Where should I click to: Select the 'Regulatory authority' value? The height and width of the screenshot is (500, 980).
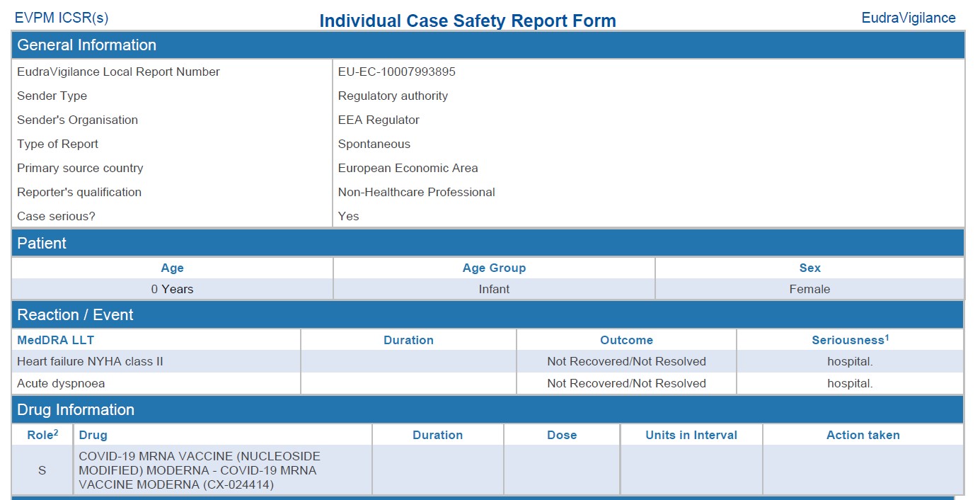tap(393, 96)
